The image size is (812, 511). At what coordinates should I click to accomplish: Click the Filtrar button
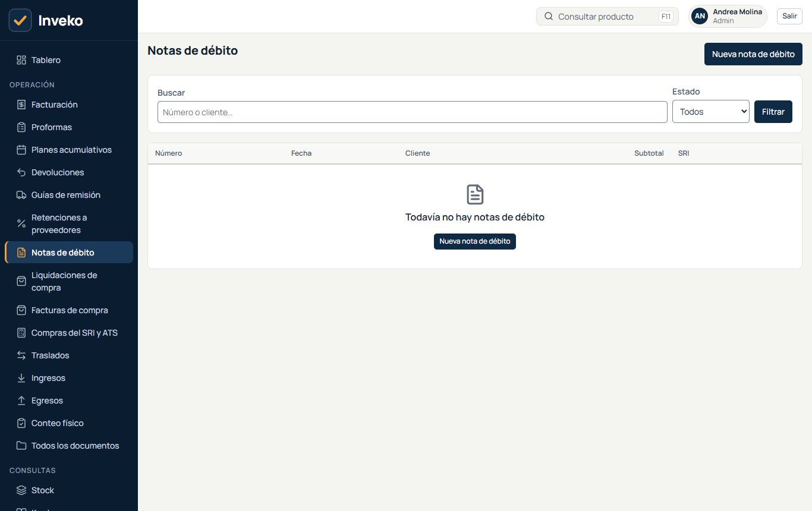pyautogui.click(x=773, y=112)
